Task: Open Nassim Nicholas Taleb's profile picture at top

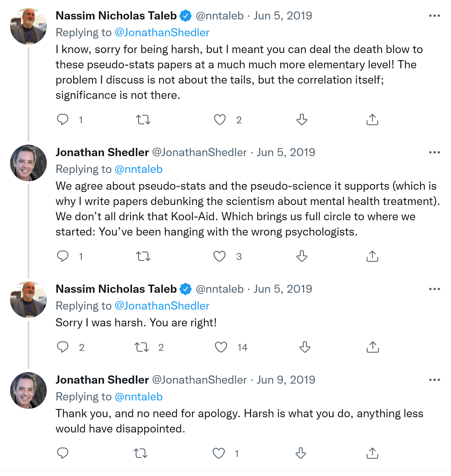Action: [x=28, y=26]
